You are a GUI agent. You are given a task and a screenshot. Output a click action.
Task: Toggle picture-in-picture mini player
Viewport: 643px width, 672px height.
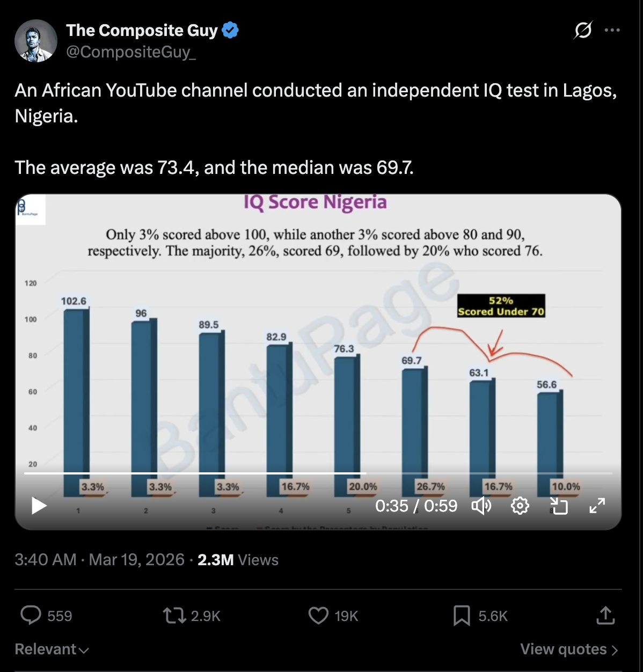click(x=559, y=506)
